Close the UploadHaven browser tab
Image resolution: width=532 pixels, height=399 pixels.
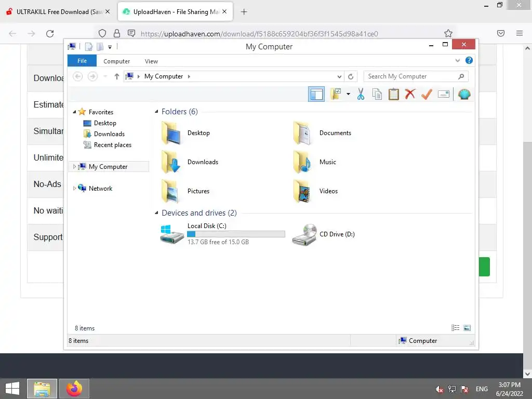(224, 12)
